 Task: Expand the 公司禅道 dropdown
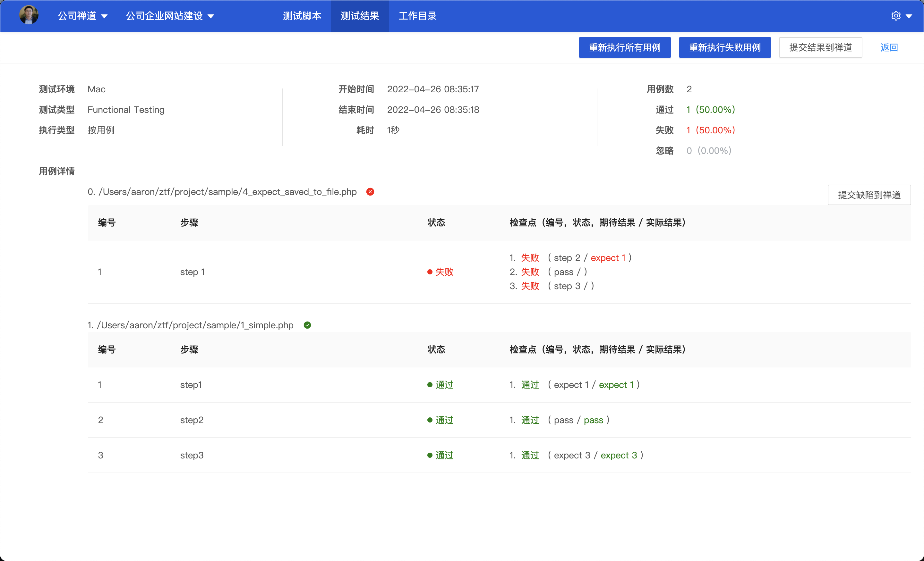pos(82,16)
